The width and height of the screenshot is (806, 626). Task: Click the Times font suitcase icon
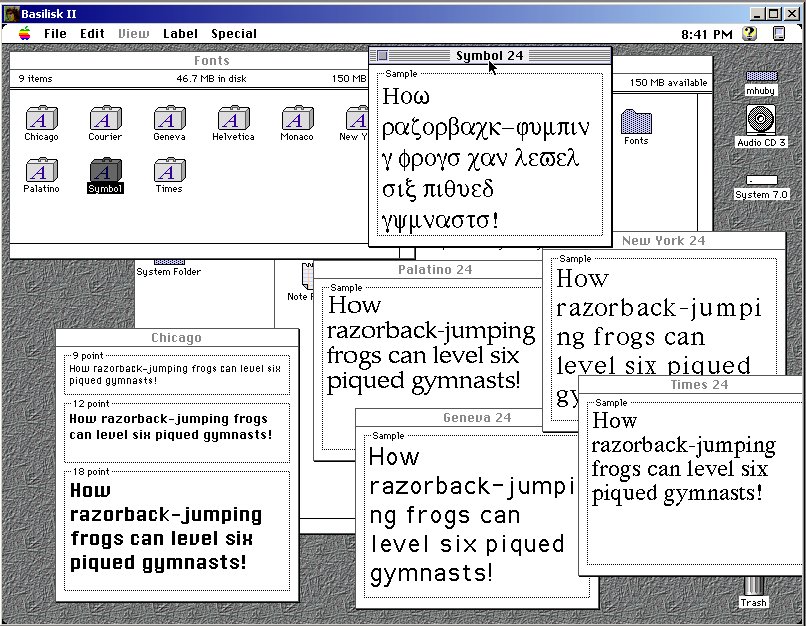point(169,171)
